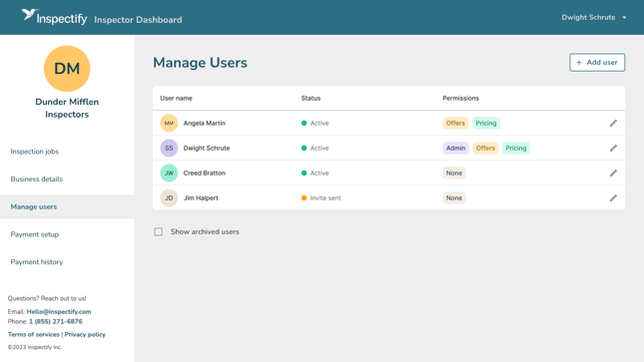
Task: Open Privacy policy link
Action: pos(85,334)
